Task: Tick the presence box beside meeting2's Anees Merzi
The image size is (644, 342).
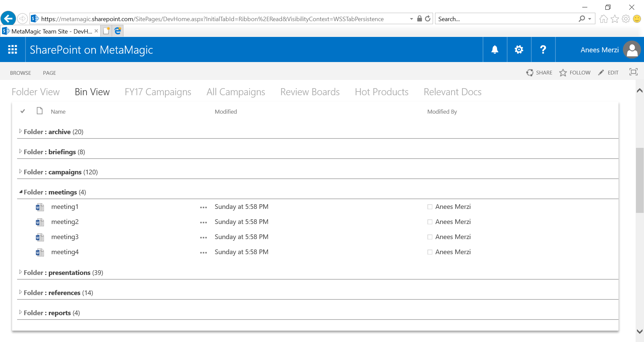Action: 430,222
